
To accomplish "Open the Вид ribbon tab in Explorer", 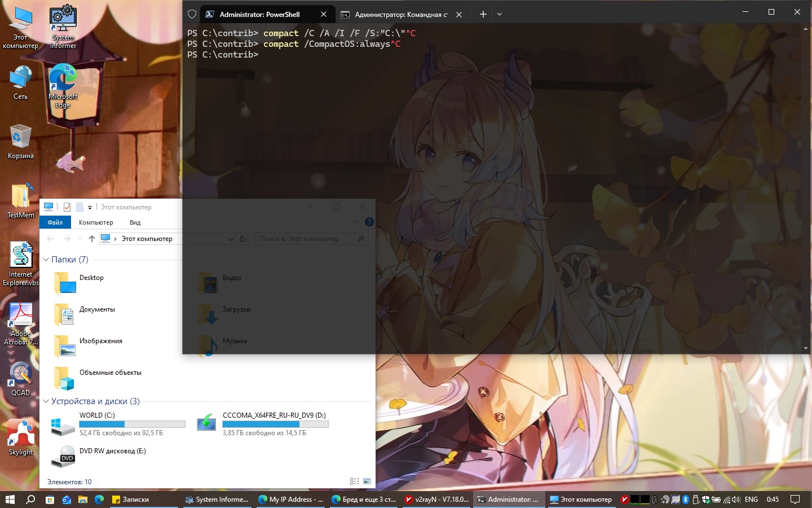I will coord(135,222).
